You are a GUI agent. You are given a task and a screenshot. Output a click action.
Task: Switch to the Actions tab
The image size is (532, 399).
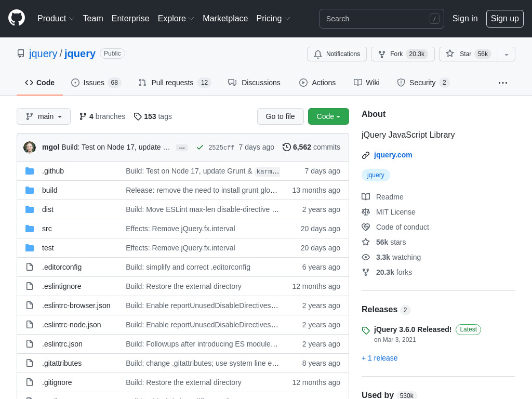pyautogui.click(x=317, y=83)
